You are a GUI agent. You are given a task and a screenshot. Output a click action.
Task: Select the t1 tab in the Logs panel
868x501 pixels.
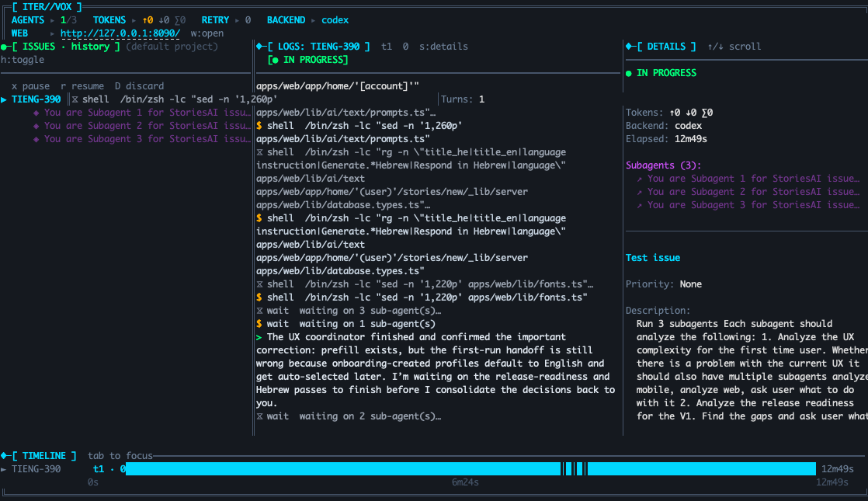(x=387, y=46)
